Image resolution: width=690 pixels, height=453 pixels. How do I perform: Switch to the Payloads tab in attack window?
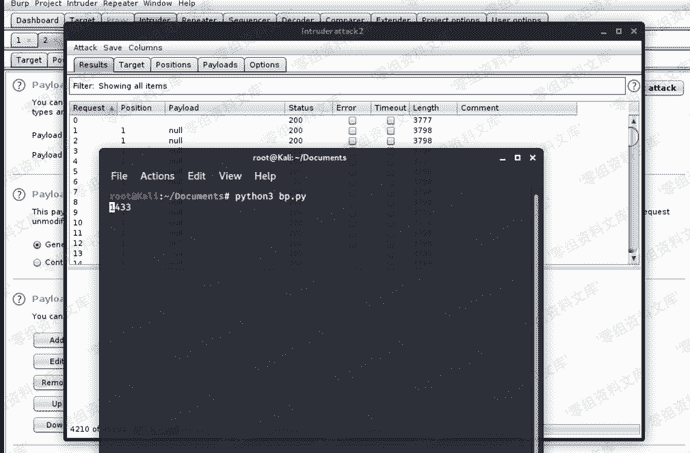[x=219, y=65]
